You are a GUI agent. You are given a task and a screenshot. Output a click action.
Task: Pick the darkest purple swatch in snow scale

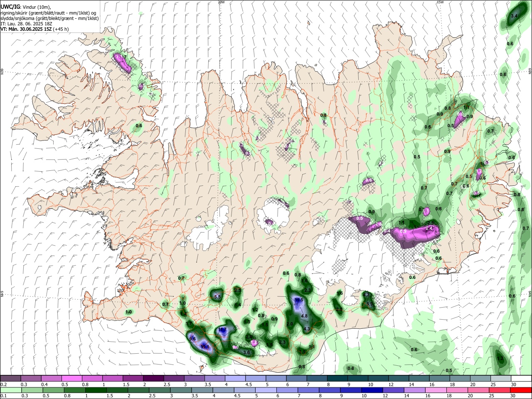coord(153,378)
